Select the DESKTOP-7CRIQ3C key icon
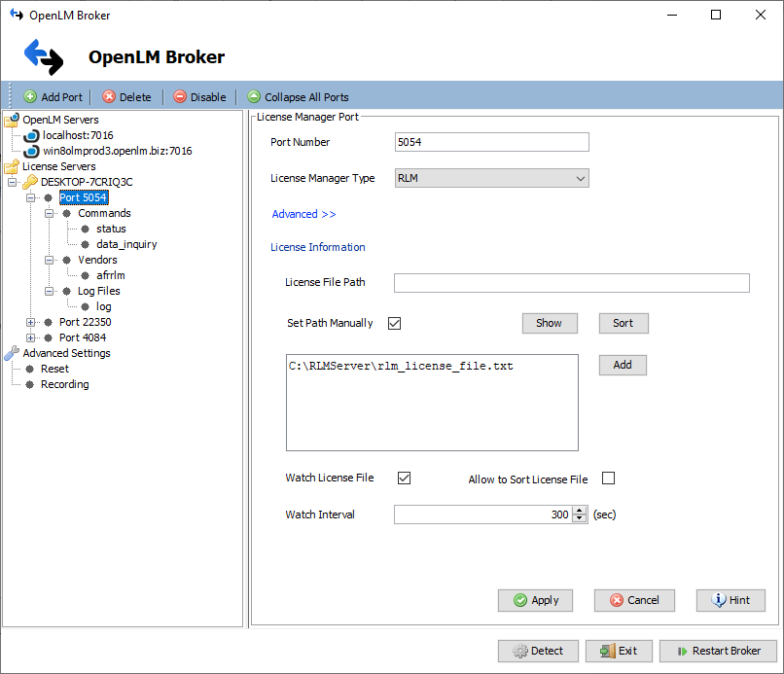 coord(30,182)
